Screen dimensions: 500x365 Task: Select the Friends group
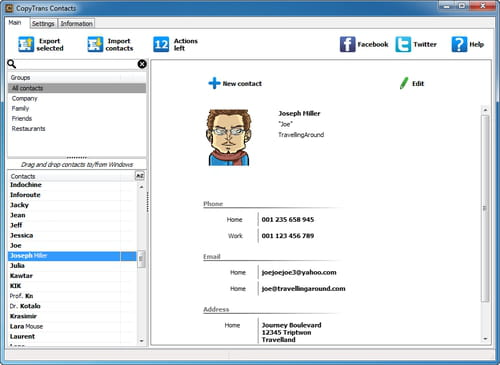point(77,118)
